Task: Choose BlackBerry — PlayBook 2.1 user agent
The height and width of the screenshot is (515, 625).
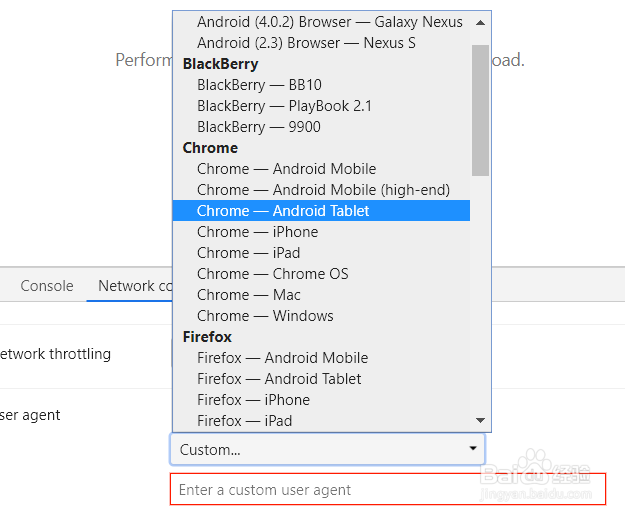Action: click(321, 106)
